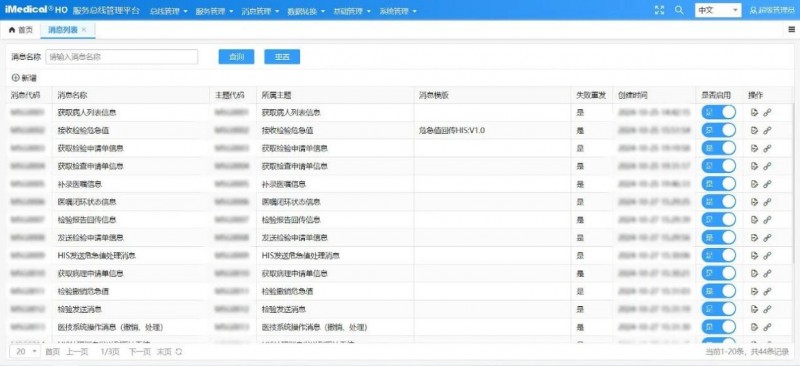Click the edit icon for 获取病人列表信息 row
Viewport: 800px width, 366px height.
(x=755, y=113)
